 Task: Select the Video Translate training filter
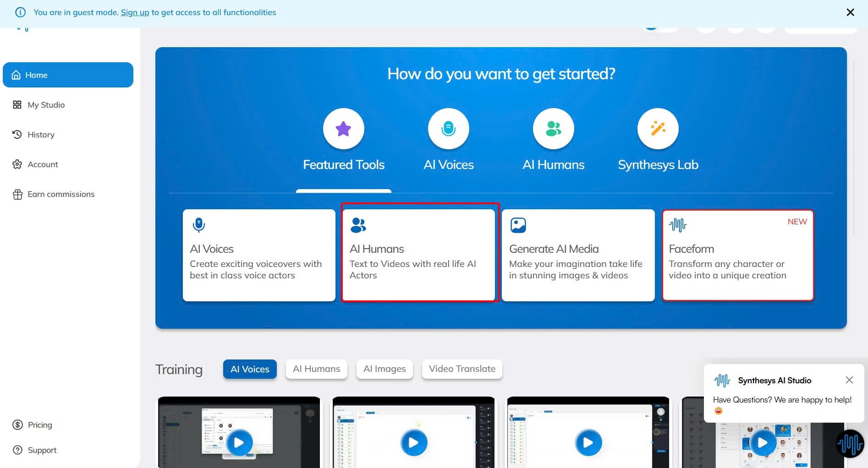[462, 369]
